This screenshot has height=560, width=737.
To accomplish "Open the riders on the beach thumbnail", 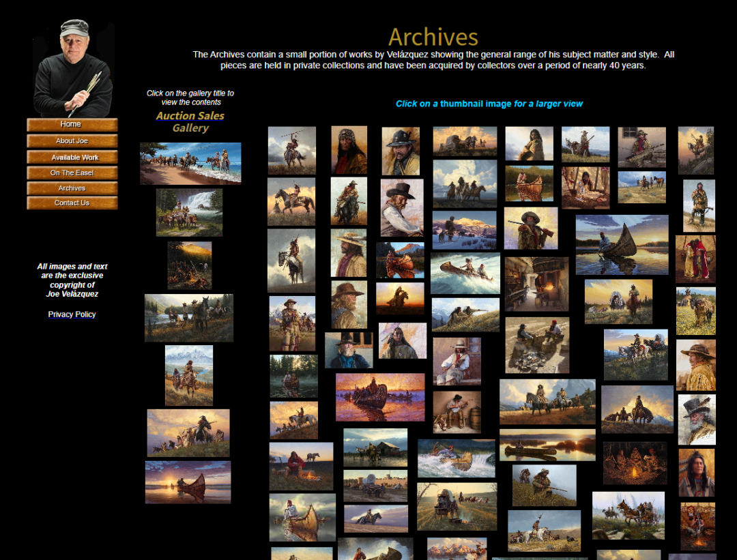I will coord(190,164).
